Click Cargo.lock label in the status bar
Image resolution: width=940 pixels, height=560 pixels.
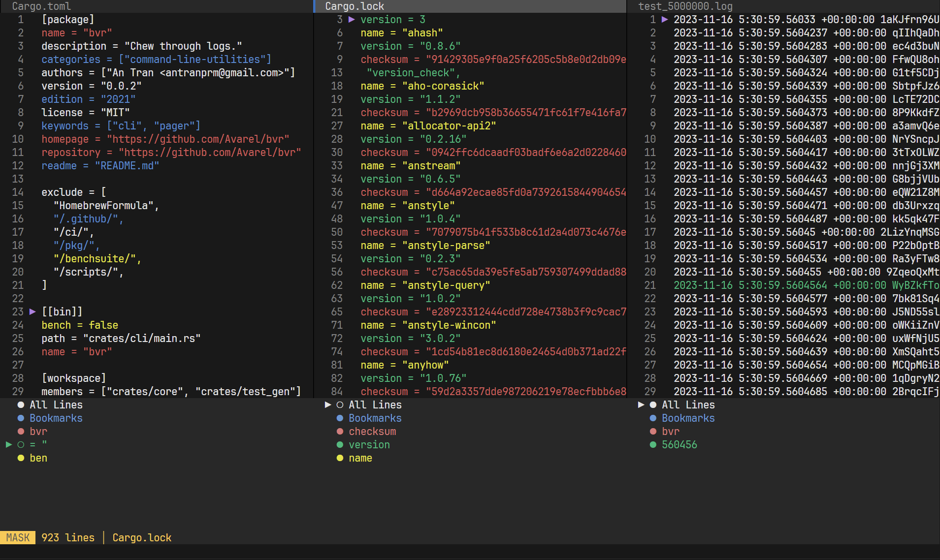142,537
